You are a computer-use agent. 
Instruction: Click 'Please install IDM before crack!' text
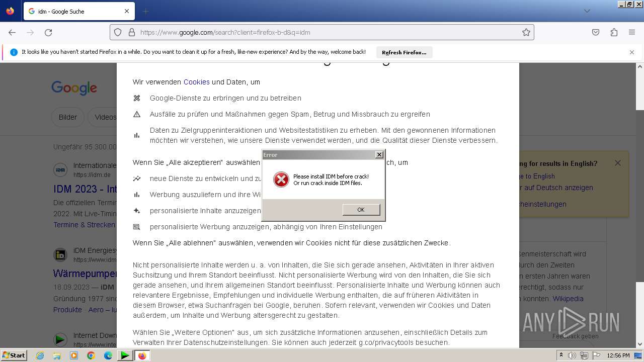click(331, 176)
